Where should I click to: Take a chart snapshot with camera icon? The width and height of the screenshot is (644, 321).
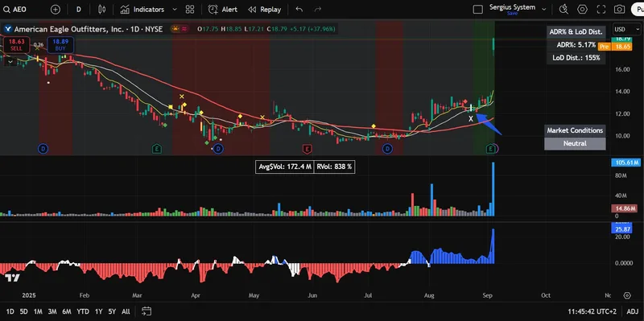[619, 9]
